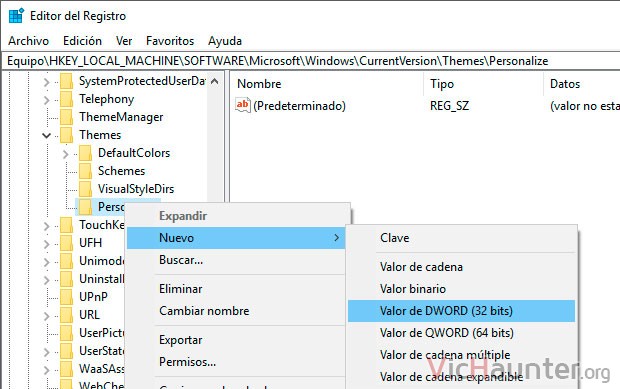Image resolution: width=620 pixels, height=389 pixels.
Task: Create a new Valor de QWORD (64 bits)
Action: 461,333
